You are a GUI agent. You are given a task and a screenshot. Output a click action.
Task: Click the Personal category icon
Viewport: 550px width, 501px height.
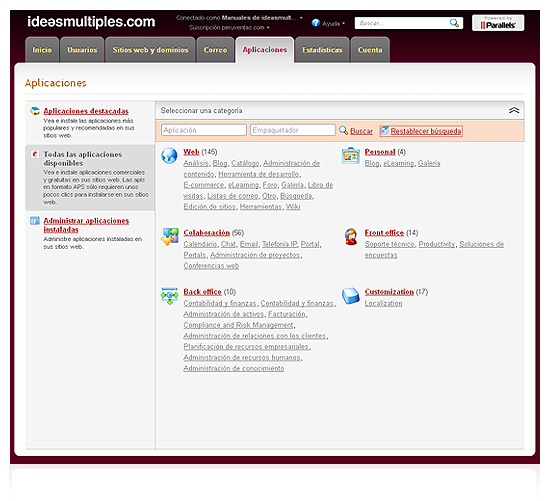pos(351,155)
